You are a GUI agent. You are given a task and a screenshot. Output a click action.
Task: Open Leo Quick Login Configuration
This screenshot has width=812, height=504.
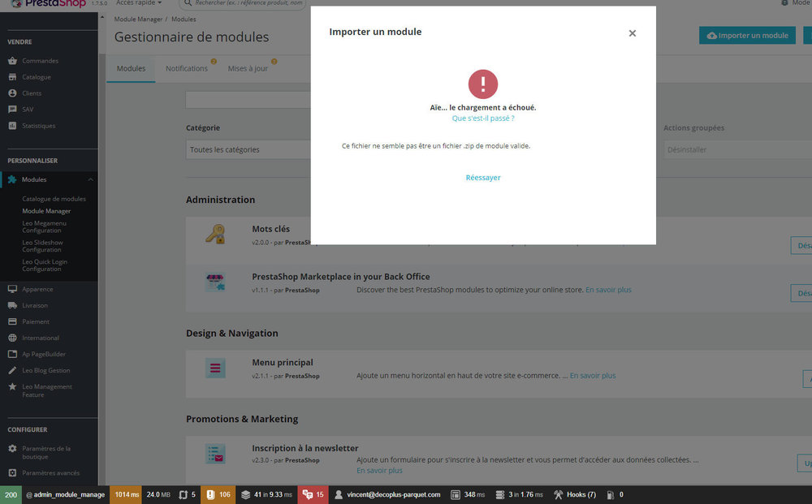coord(45,265)
